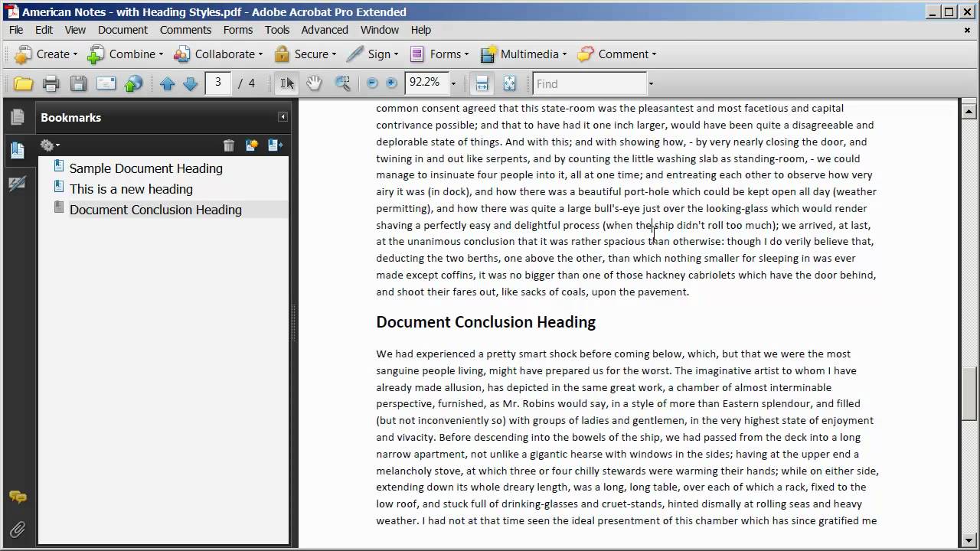Open the zoom percentage dropdown
980x551 pixels.
point(453,83)
